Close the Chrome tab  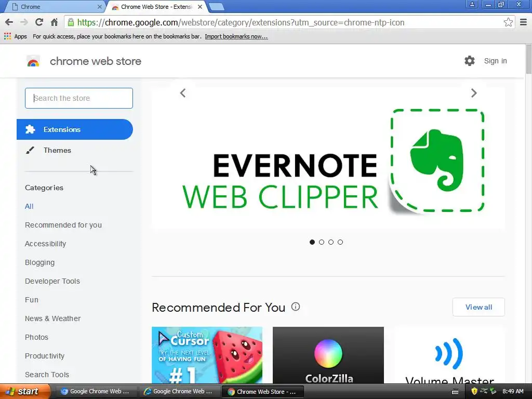point(99,6)
